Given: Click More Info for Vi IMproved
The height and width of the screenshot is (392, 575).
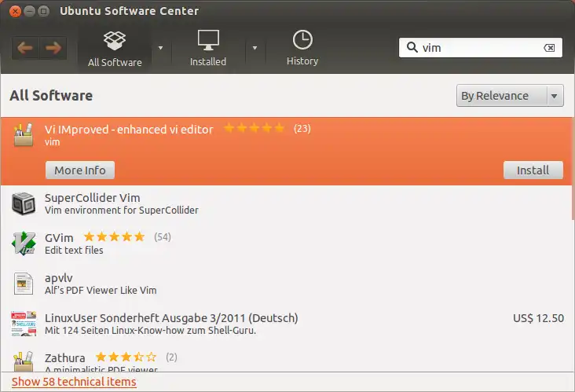Looking at the screenshot, I should pyautogui.click(x=80, y=170).
